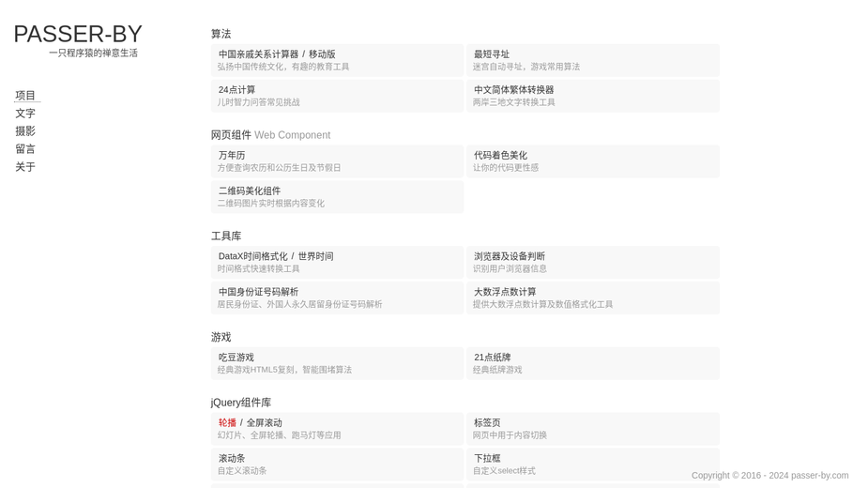Open the red 轮播 link
Screen dimensions: 868x488
[x=227, y=422]
